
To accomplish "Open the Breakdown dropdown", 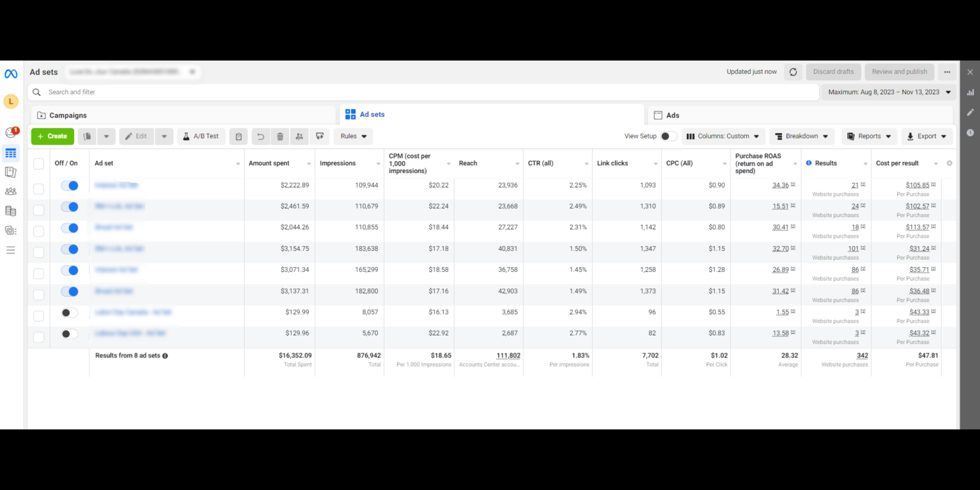I will click(801, 136).
